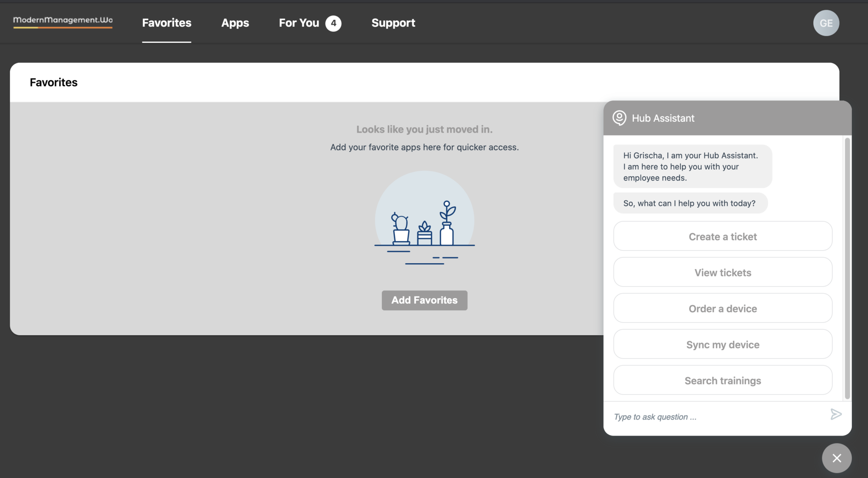Switch to the Apps tab

tap(235, 23)
